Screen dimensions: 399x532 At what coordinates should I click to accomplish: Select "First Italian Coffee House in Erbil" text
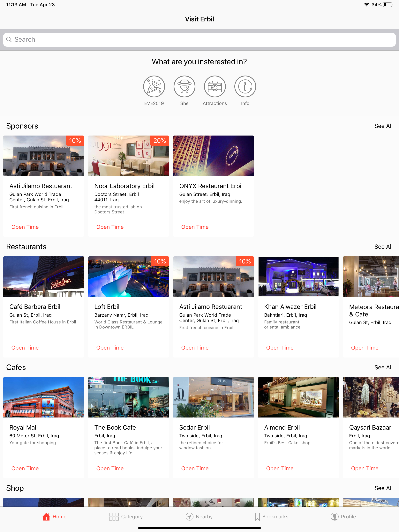(x=43, y=322)
